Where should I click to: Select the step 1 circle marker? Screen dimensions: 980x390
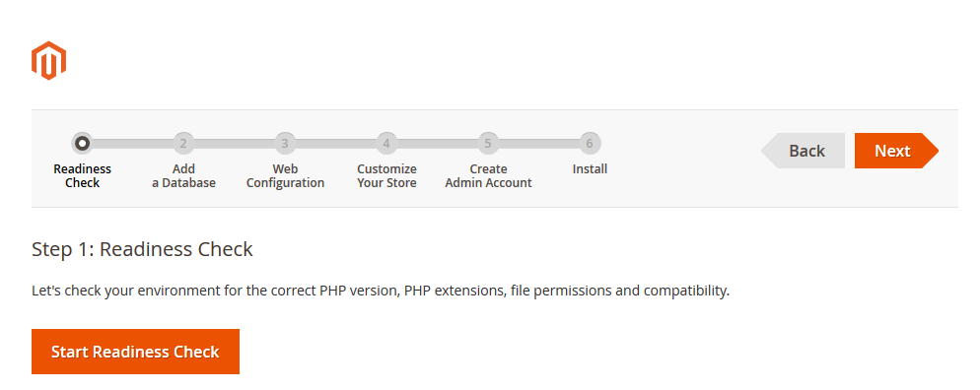[82, 144]
